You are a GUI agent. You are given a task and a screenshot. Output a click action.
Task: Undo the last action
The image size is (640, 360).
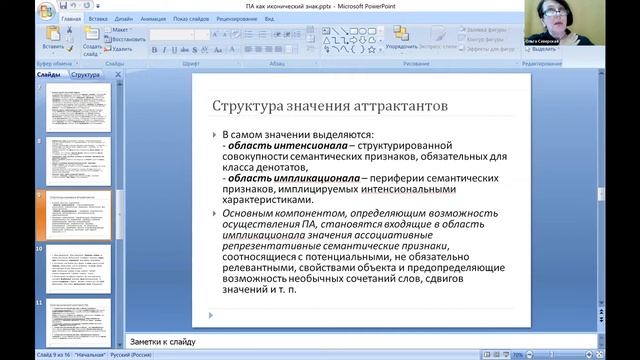[74, 6]
